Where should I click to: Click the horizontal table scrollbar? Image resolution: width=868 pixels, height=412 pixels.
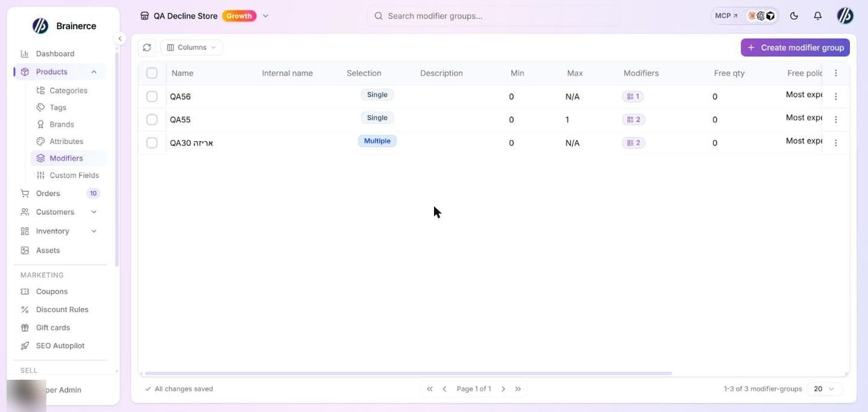[x=408, y=373]
